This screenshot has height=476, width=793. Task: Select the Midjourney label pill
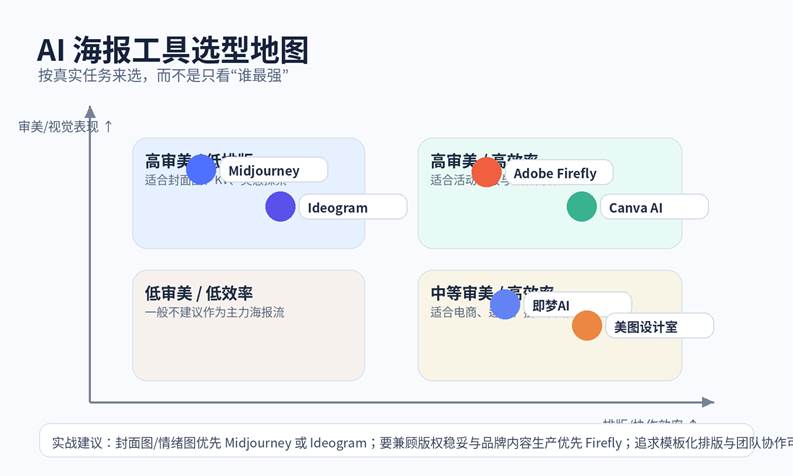click(x=272, y=170)
